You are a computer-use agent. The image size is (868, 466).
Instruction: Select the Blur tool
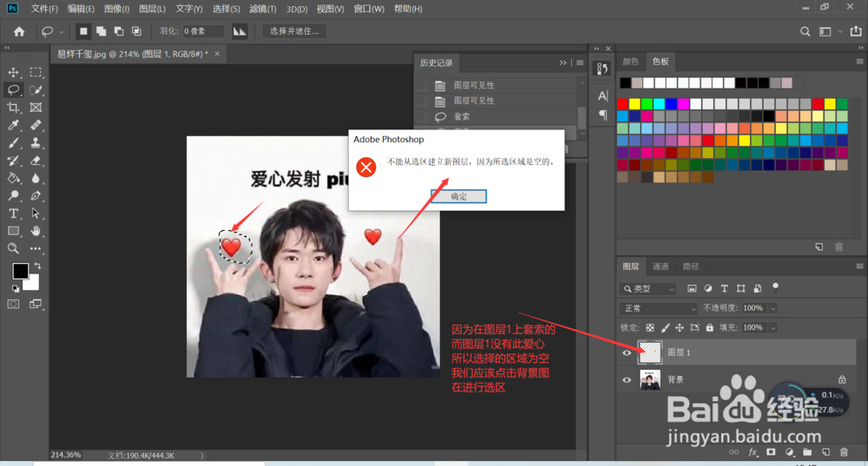[x=36, y=178]
